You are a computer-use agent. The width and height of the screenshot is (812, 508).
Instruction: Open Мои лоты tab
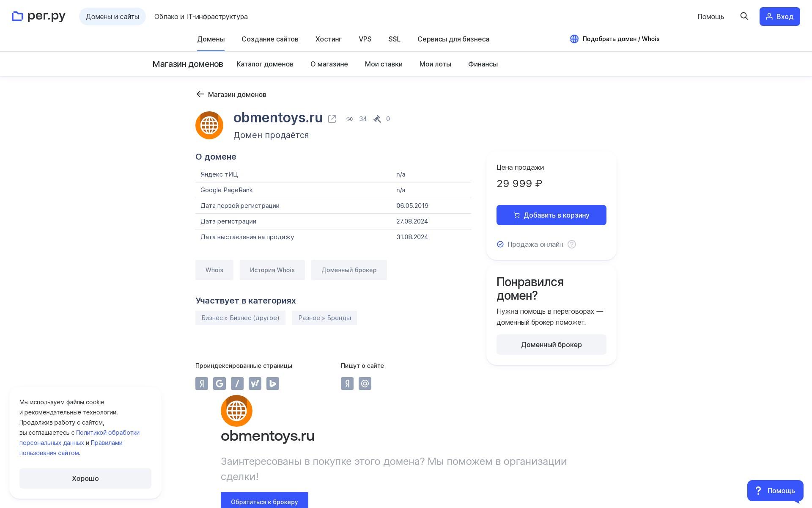pyautogui.click(x=435, y=64)
